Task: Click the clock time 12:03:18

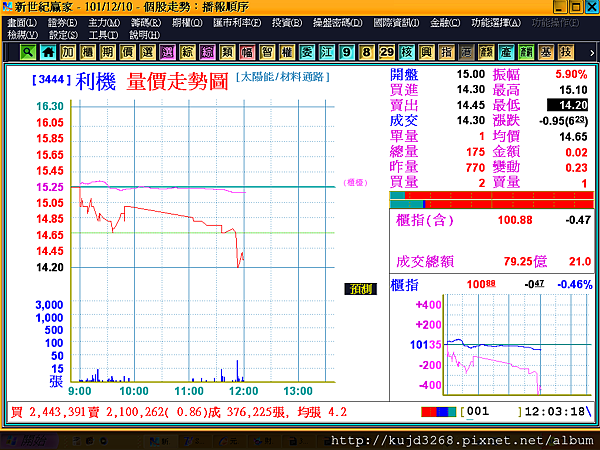Action: (554, 412)
